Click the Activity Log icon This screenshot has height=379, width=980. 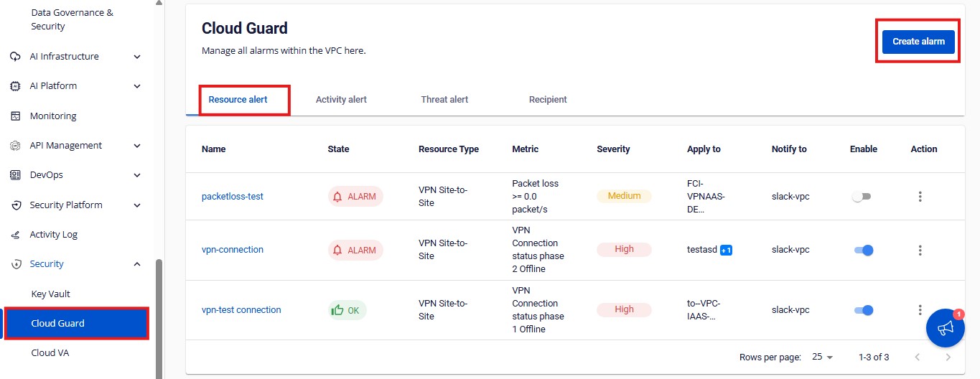(x=15, y=235)
